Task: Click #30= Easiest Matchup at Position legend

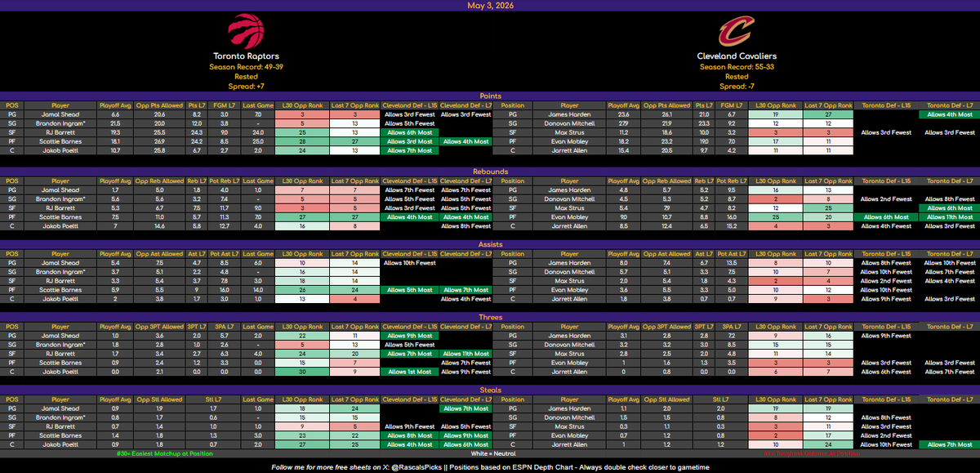Action: (x=163, y=453)
